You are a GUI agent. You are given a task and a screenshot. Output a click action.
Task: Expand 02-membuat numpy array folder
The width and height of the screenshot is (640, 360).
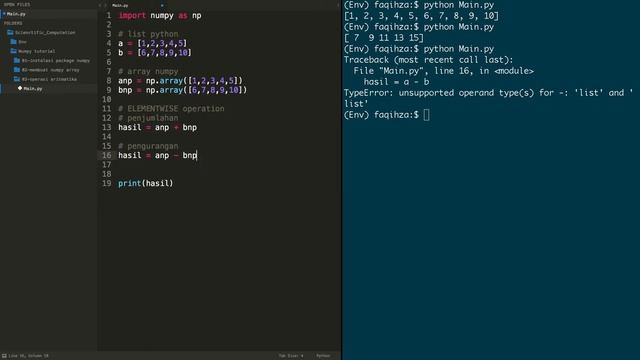pos(51,70)
